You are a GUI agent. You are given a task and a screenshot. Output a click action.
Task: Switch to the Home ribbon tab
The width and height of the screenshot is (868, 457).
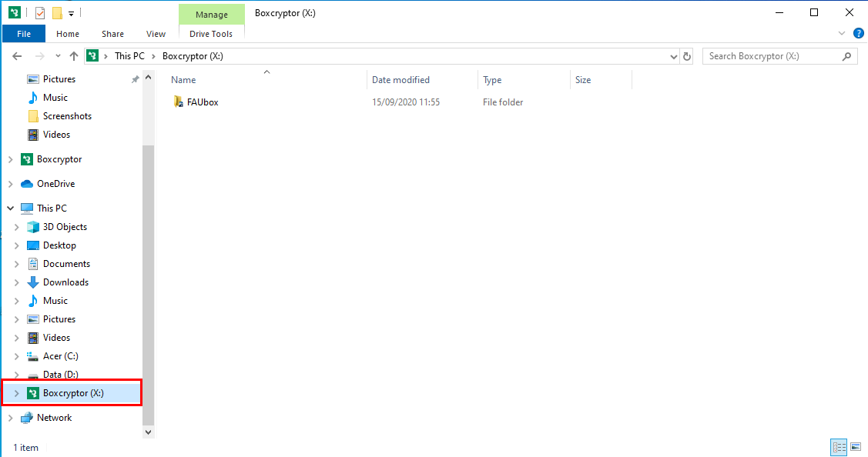coord(68,34)
